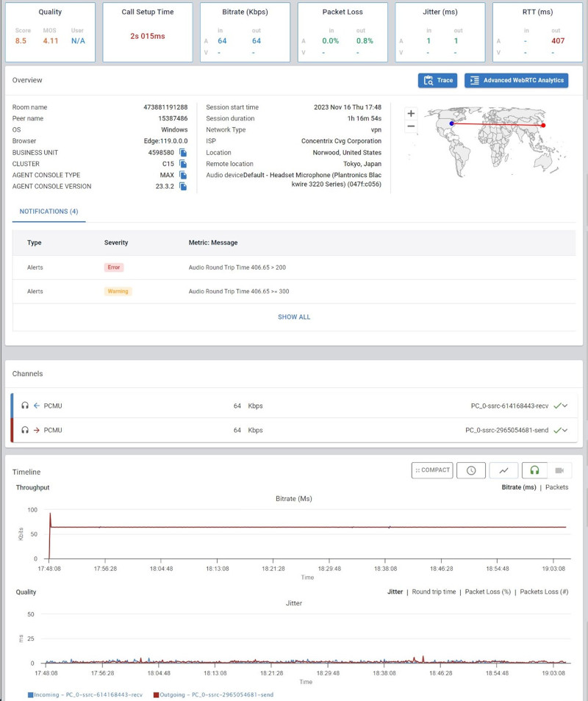
Task: Click headset icon of outgoing PCMU channel
Action: 25,430
